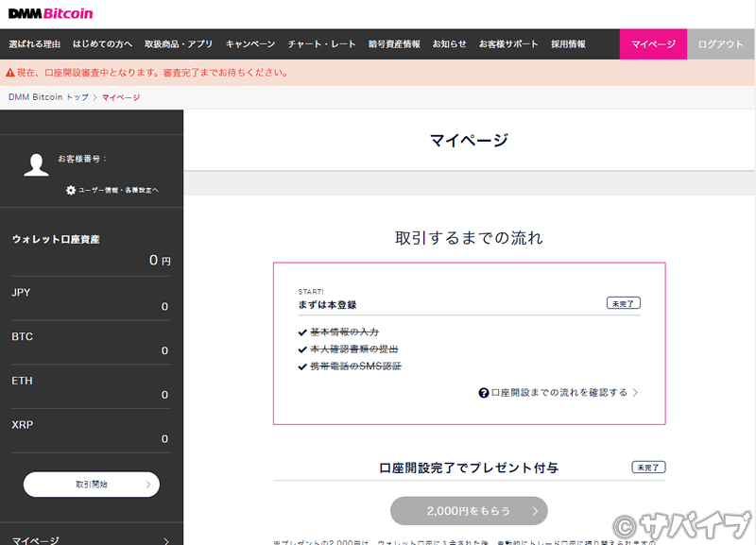Open the キャンペーン menu item
The width and height of the screenshot is (756, 545).
click(250, 43)
